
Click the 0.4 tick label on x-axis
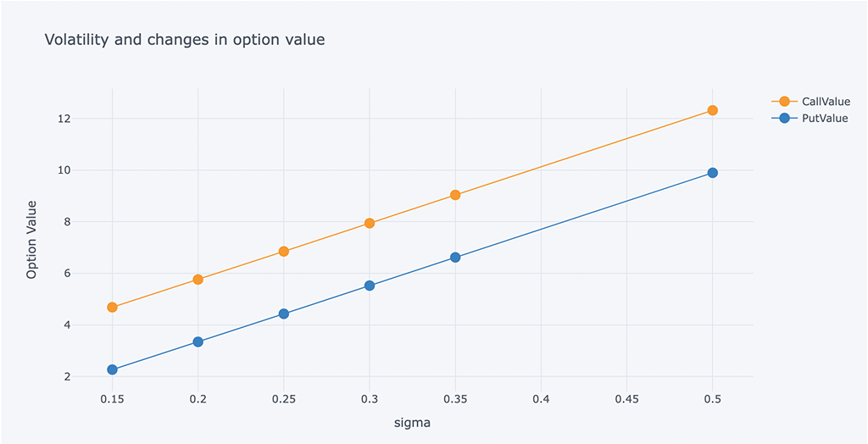(x=541, y=398)
